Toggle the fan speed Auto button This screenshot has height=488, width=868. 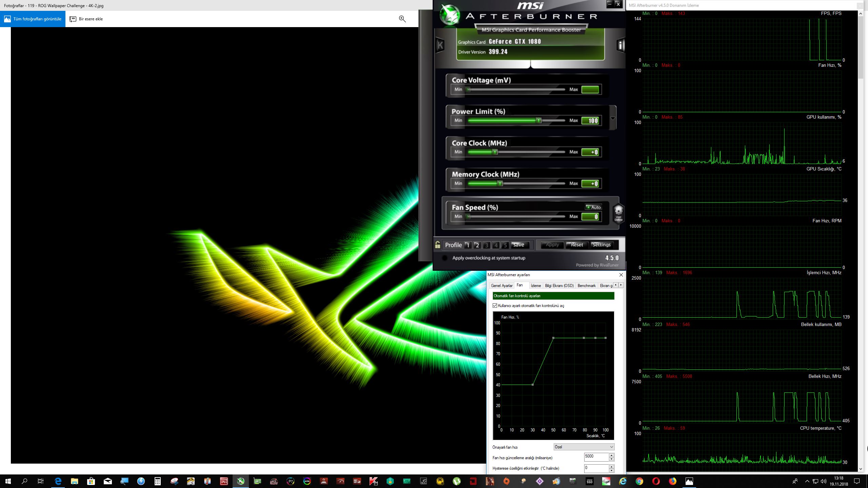[x=593, y=207]
